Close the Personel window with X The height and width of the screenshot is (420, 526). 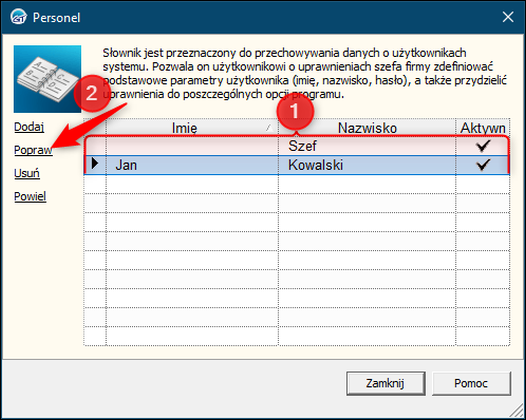pyautogui.click(x=508, y=17)
